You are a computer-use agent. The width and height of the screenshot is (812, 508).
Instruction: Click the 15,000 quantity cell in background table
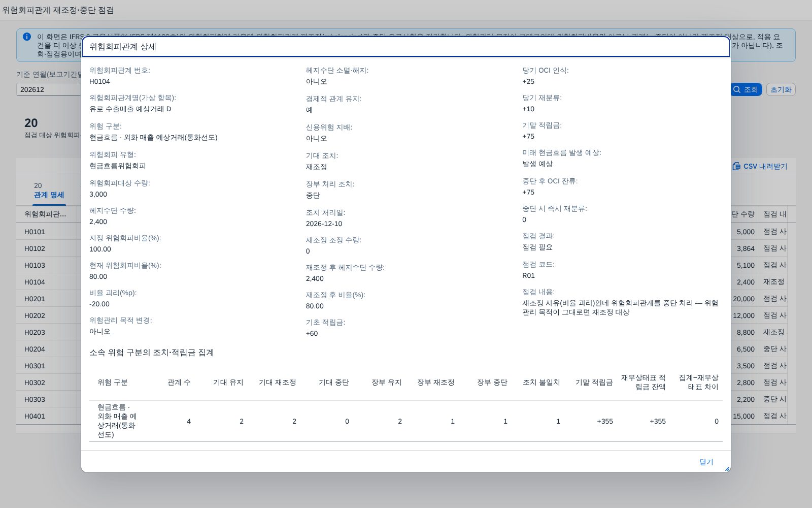743,416
